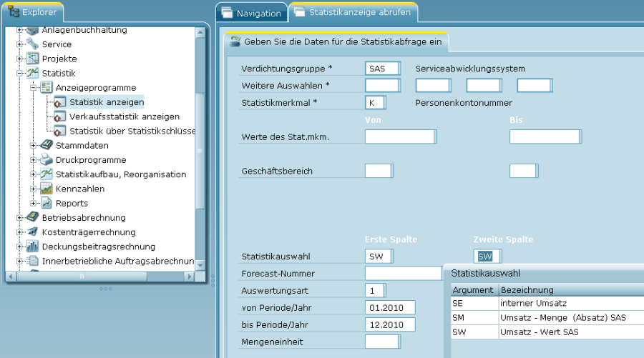Image resolution: width=644 pixels, height=358 pixels.
Task: Click the Verkaufsstatistik anzeigen program icon
Action: coord(60,116)
